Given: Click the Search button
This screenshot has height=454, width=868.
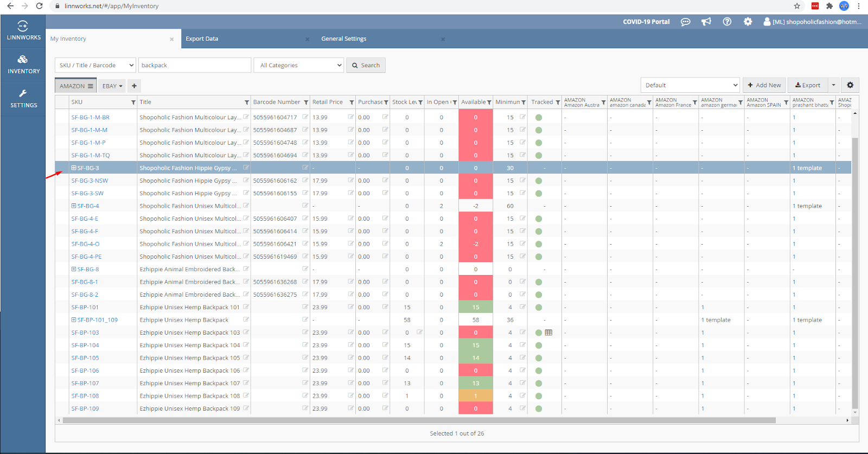Looking at the screenshot, I should 366,65.
